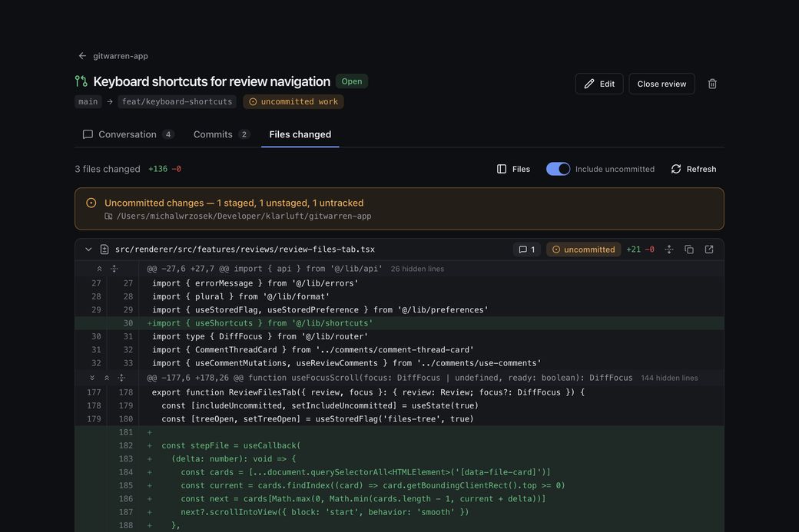Click the line importing plural from '@/lib/format'
Viewport: 799px width, 532px height.
(399, 297)
